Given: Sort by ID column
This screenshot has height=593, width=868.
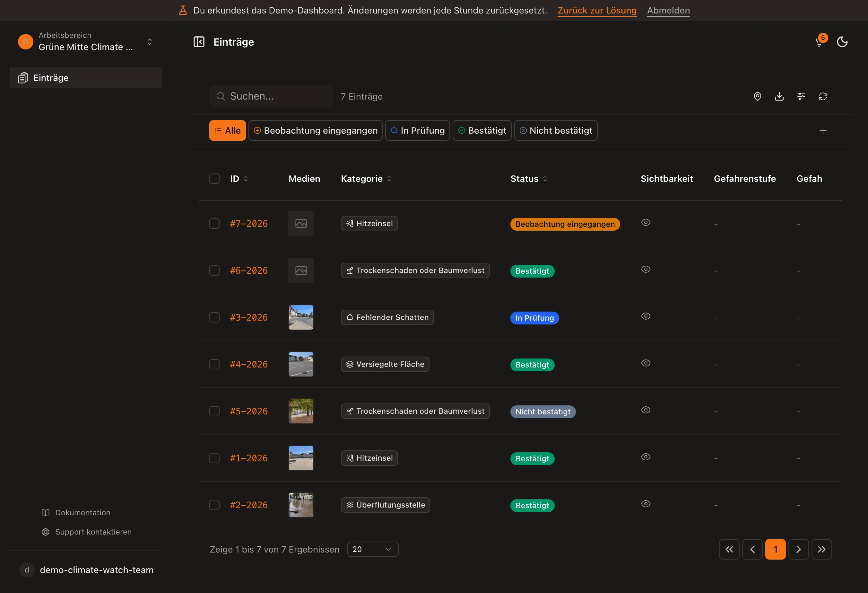Looking at the screenshot, I should coord(239,179).
